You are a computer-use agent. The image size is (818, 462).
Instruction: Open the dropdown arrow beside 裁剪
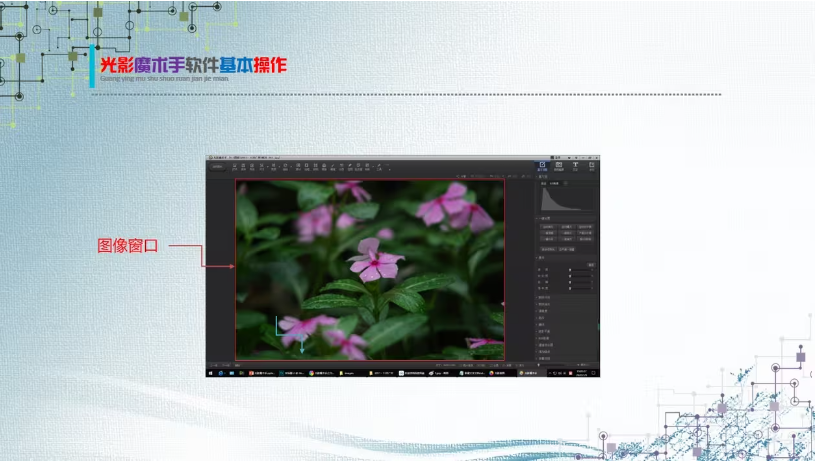pos(279,167)
